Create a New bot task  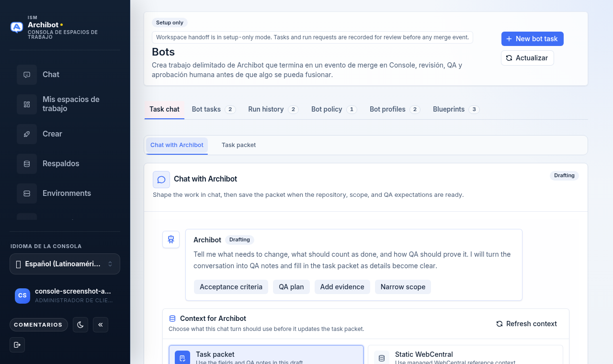click(533, 39)
